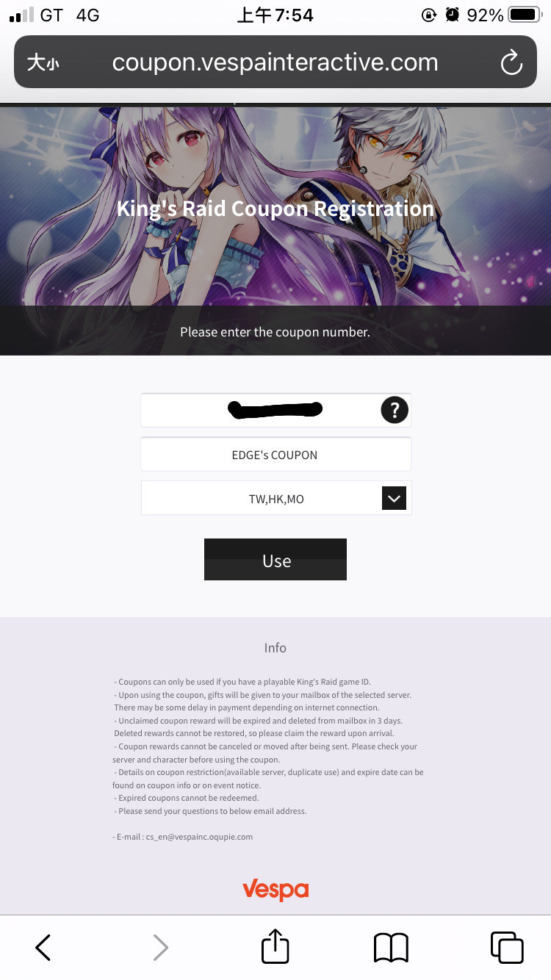The width and height of the screenshot is (551, 980).
Task: Focus the coupon number input field
Action: pos(275,410)
